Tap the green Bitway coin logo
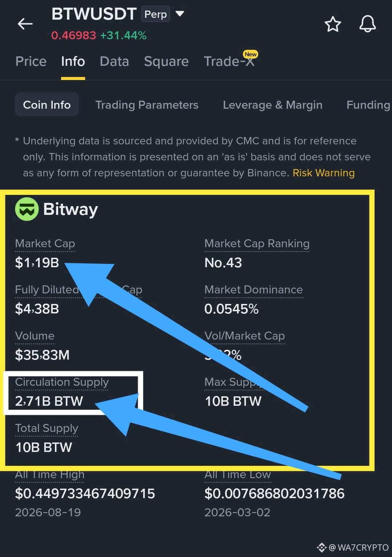Viewport: 392px width, 557px height. [27, 209]
